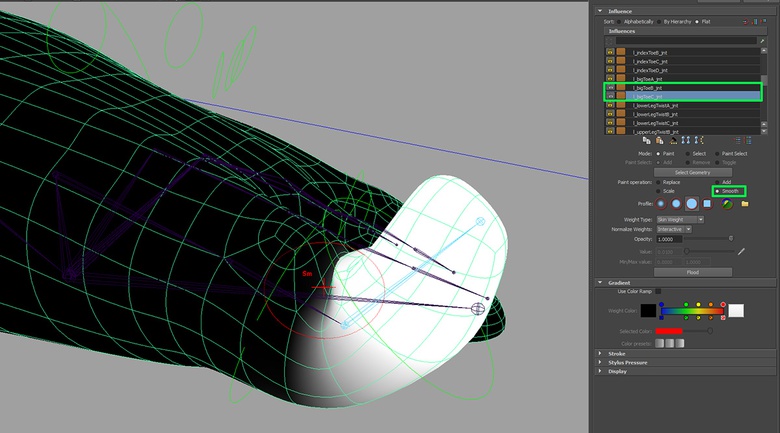Click the Flood button
The height and width of the screenshot is (433, 780).
pyautogui.click(x=692, y=272)
